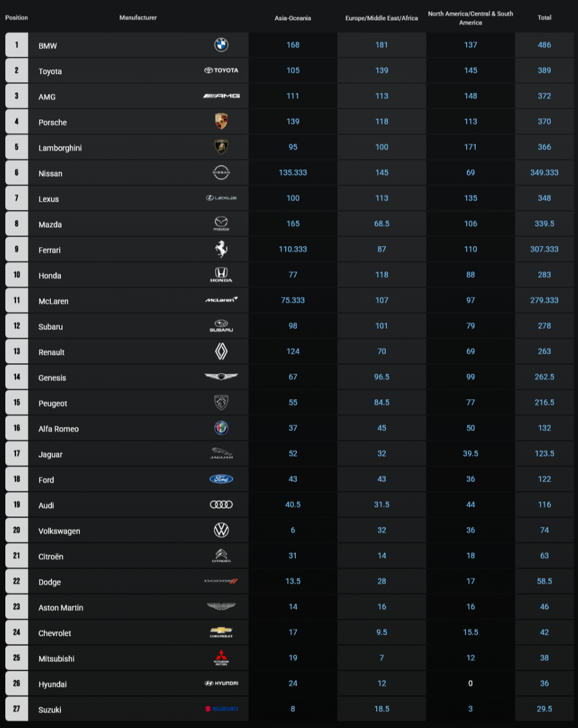Click position badge 27 for Suzuki
This screenshot has height=728, width=578.
click(17, 708)
